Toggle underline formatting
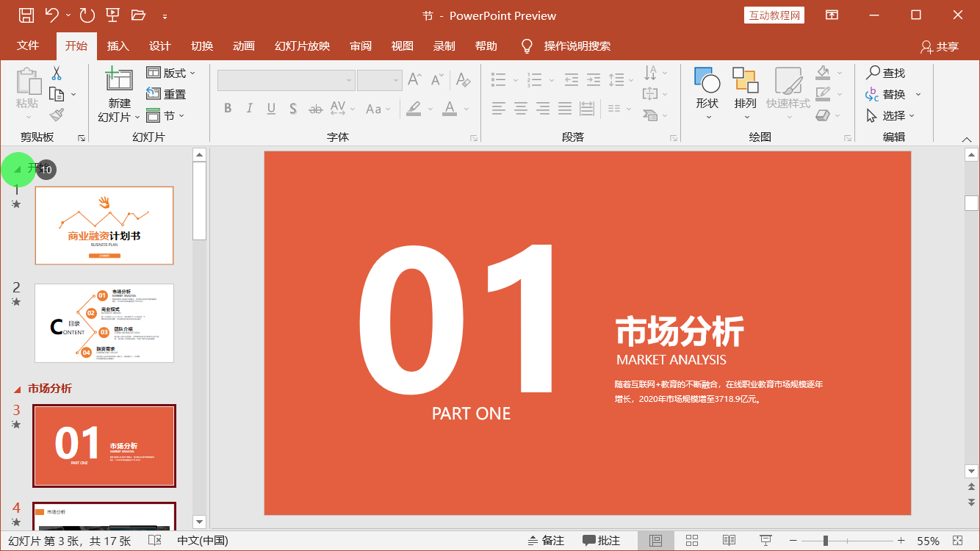 pos(271,109)
